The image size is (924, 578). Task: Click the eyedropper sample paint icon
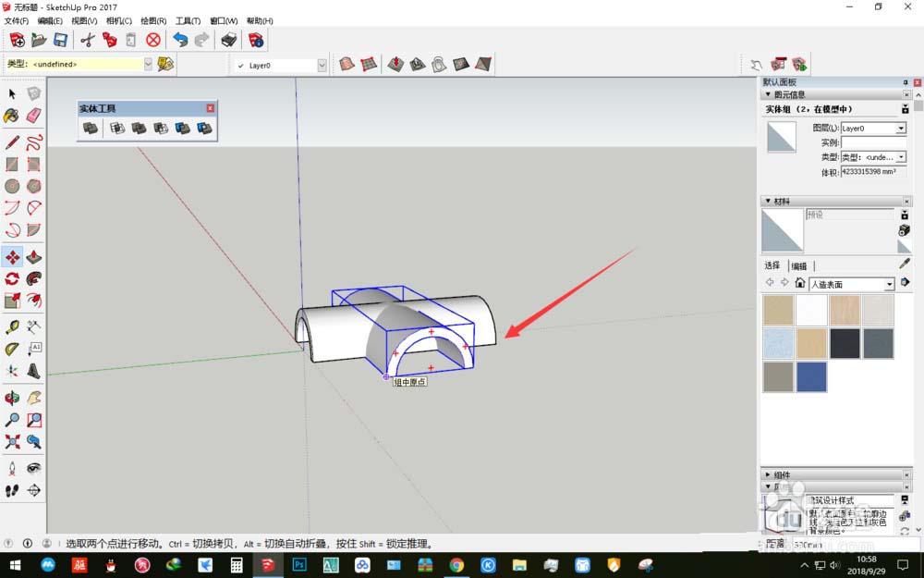point(904,264)
